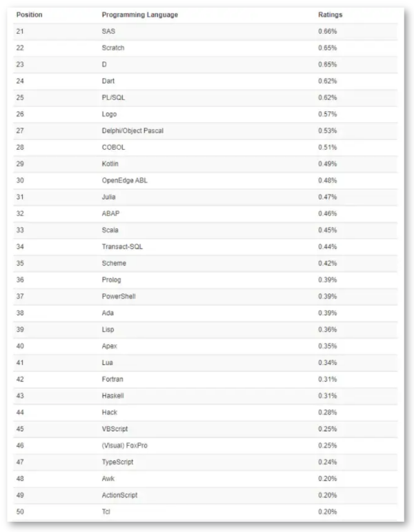Screen dimensions: 414x532
Task: Click on Transact-SQL in the table
Action: pyautogui.click(x=123, y=246)
